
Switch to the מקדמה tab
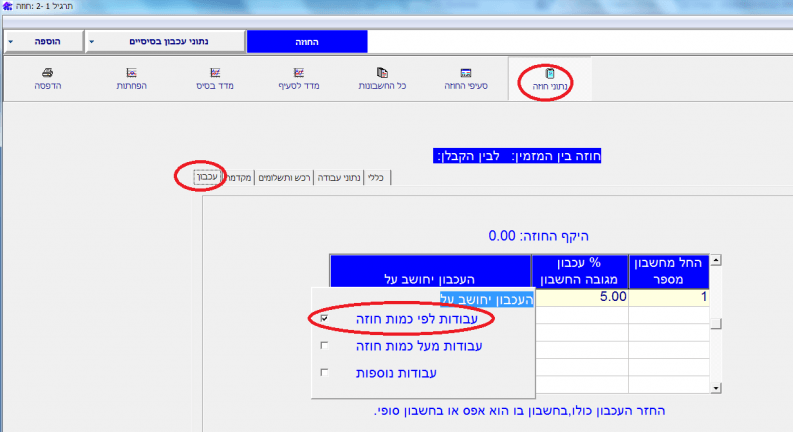238,177
